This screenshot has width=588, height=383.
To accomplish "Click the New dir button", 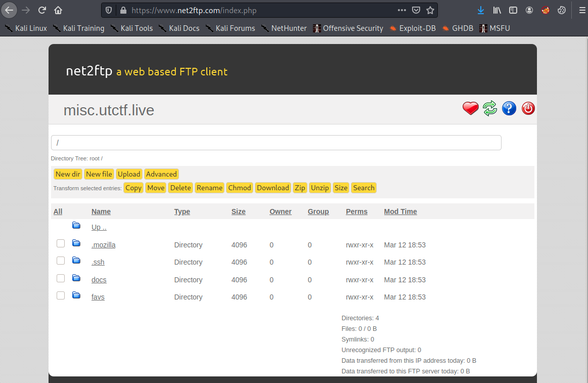I will (x=68, y=174).
